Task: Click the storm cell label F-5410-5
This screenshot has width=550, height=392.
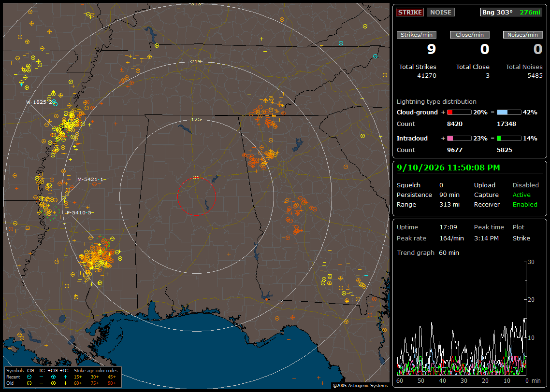Action: [80, 212]
